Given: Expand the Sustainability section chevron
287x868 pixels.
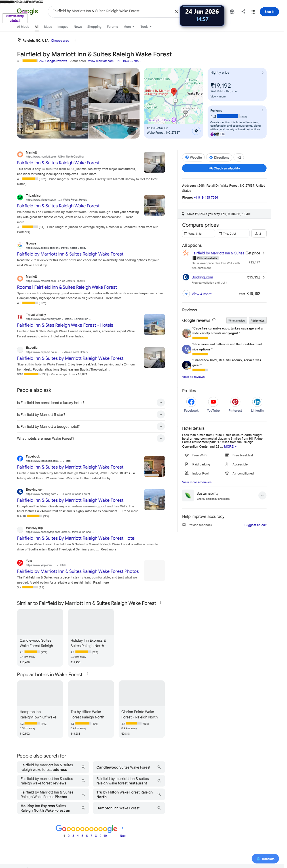Looking at the screenshot, I should tap(262, 495).
